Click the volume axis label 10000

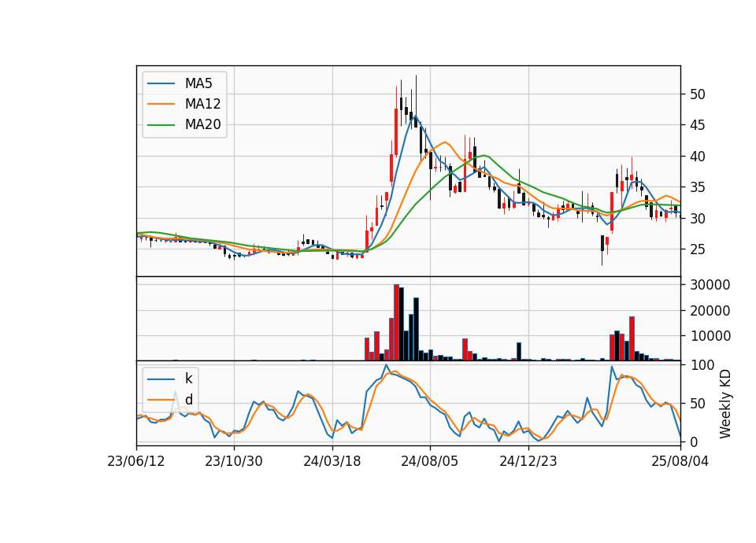click(710, 336)
